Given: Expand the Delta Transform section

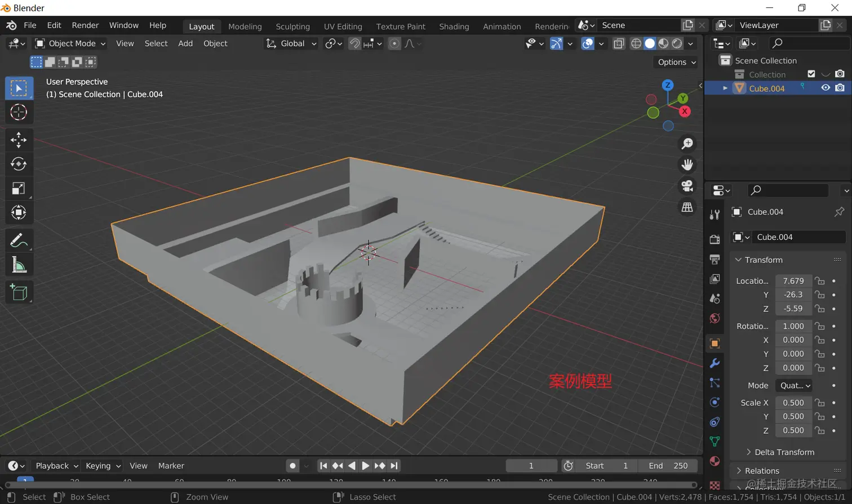Looking at the screenshot, I should (784, 452).
